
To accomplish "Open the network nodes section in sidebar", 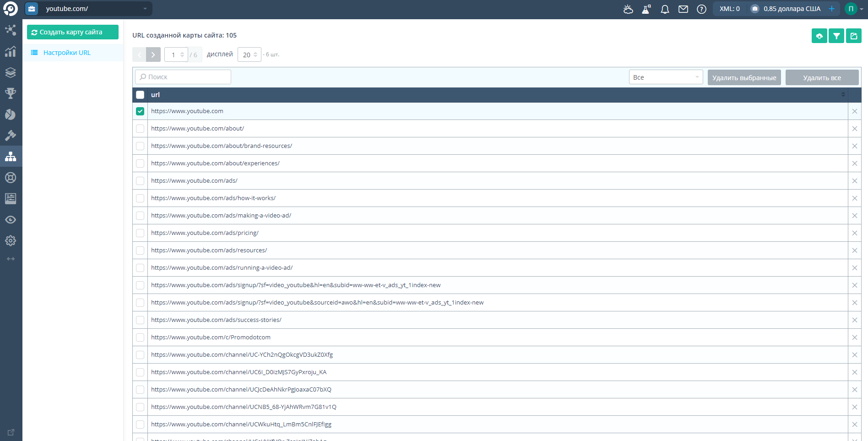I will pyautogui.click(x=11, y=30).
